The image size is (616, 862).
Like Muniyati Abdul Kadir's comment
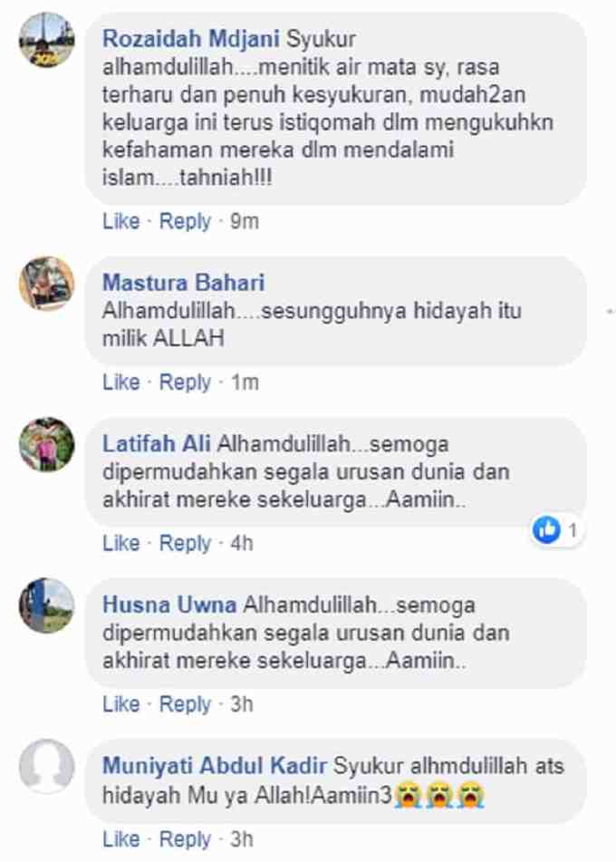click(120, 839)
